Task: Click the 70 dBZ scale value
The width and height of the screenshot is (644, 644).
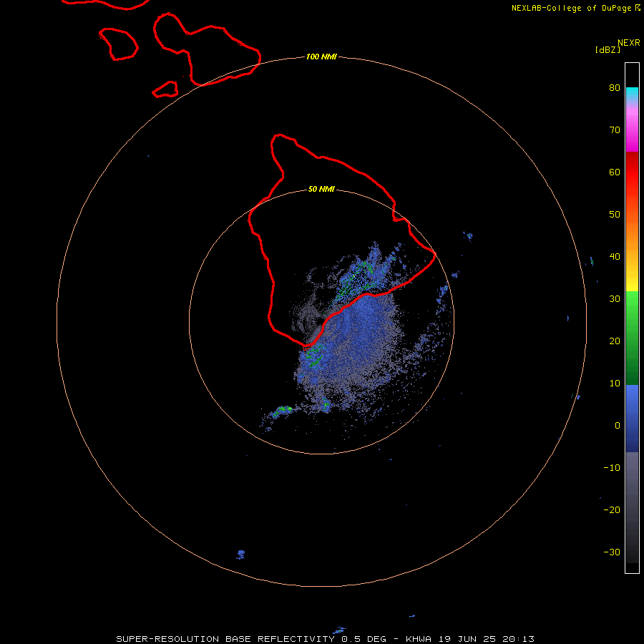Action: coord(615,130)
